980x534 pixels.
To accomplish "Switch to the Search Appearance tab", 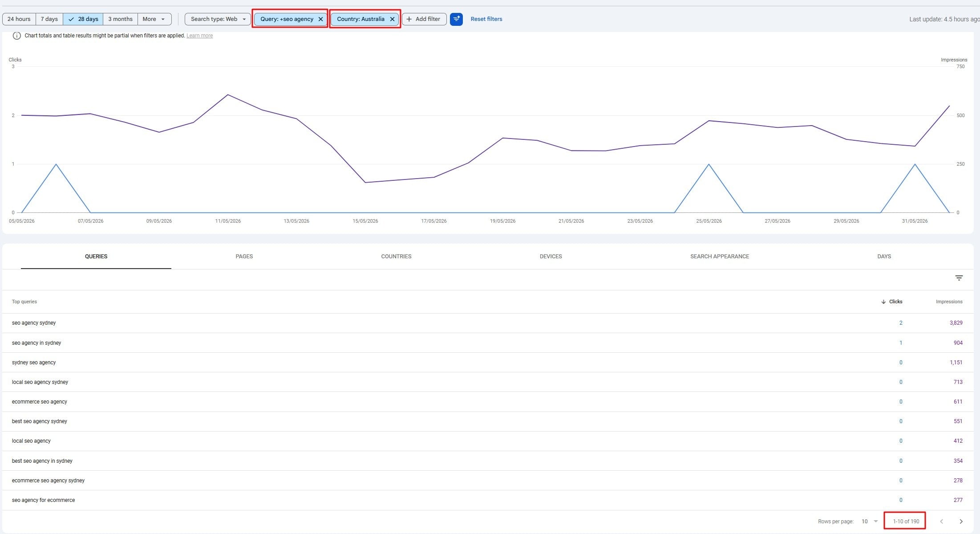I will tap(720, 257).
